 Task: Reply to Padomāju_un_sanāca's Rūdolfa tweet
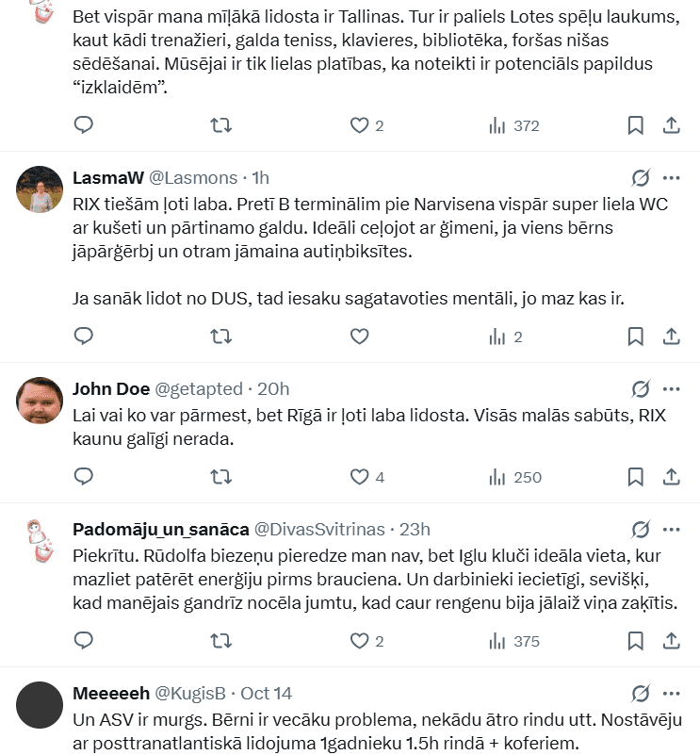(x=84, y=641)
